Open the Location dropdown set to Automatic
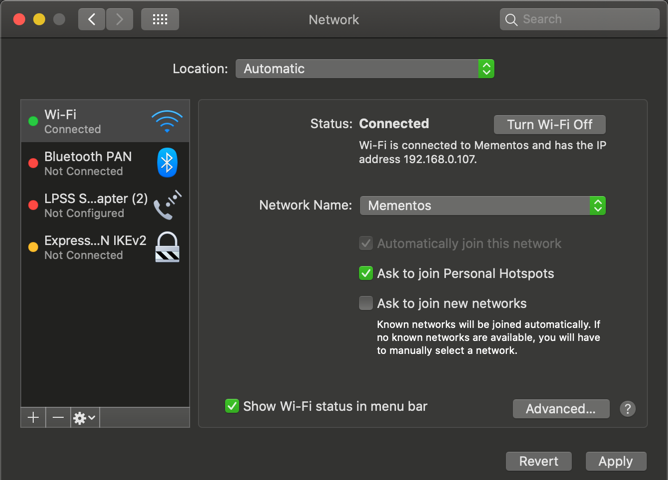 tap(365, 69)
